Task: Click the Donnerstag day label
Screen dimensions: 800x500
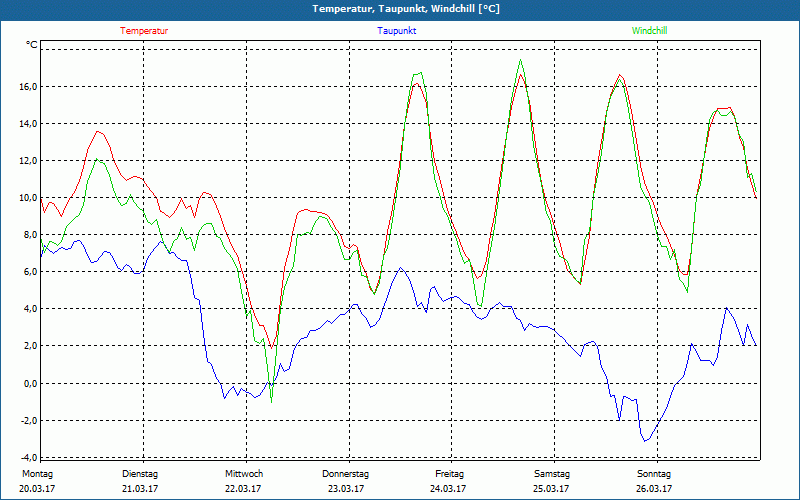Action: (x=345, y=474)
